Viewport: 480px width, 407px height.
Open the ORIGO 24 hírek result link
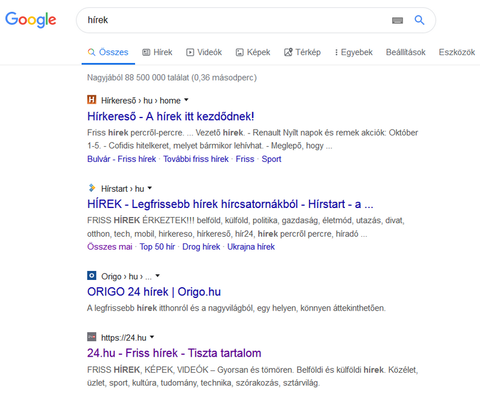[x=154, y=292]
